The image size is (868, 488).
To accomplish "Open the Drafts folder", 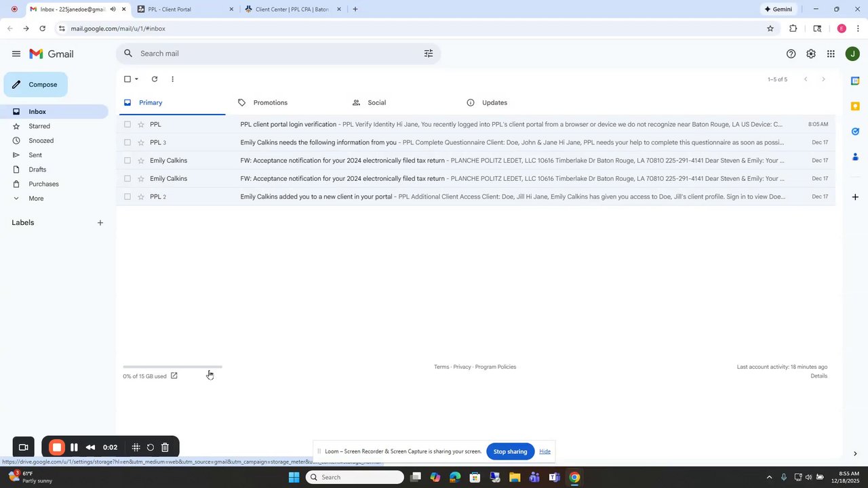I will tap(37, 169).
